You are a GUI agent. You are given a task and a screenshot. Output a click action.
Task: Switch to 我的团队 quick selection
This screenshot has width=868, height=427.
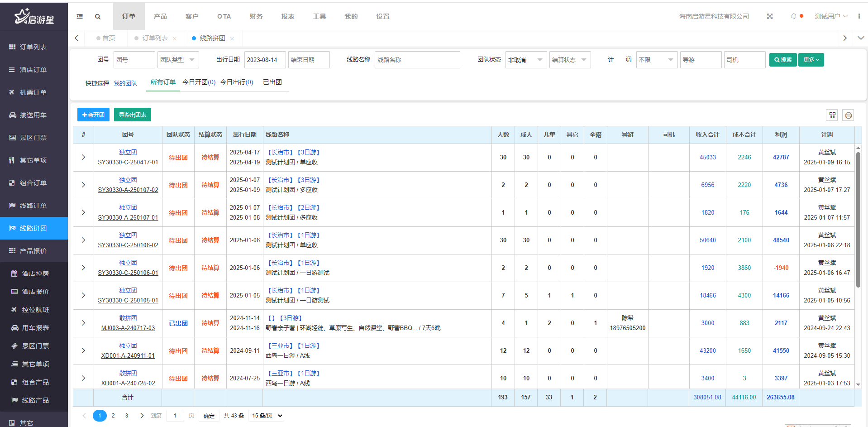[125, 83]
